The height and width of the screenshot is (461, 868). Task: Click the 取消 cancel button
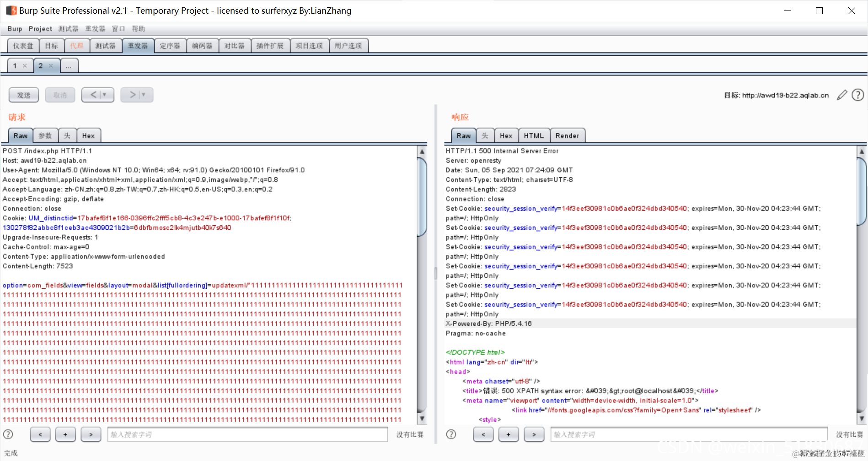60,95
